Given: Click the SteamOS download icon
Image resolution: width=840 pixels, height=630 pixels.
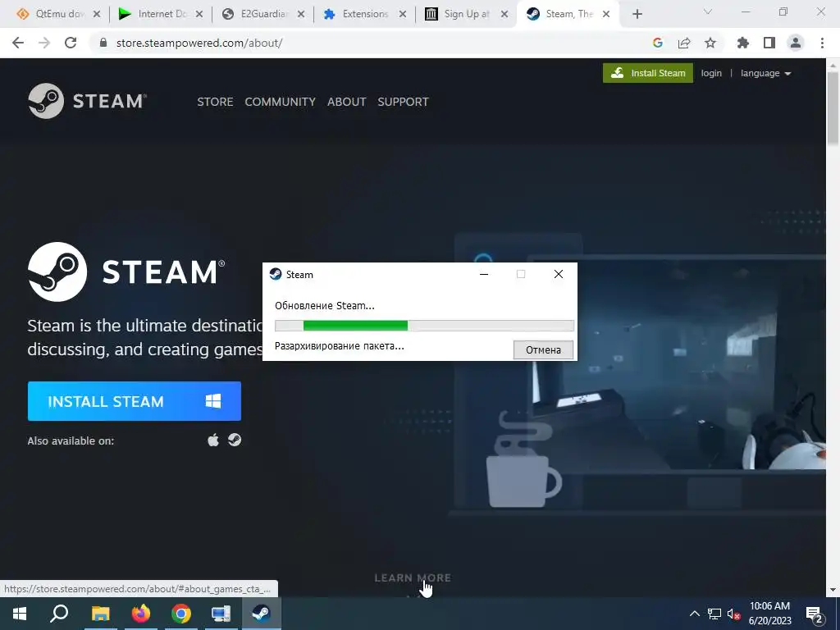Looking at the screenshot, I should (x=235, y=440).
